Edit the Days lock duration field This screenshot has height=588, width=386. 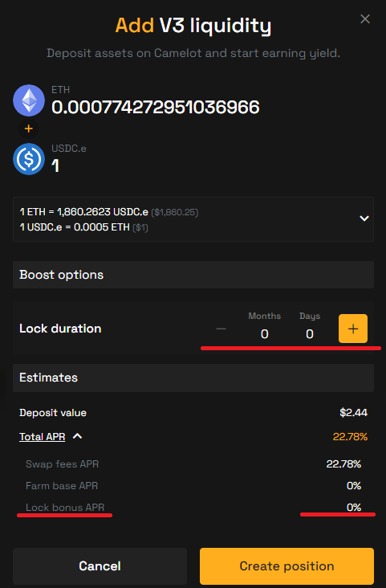pos(310,333)
